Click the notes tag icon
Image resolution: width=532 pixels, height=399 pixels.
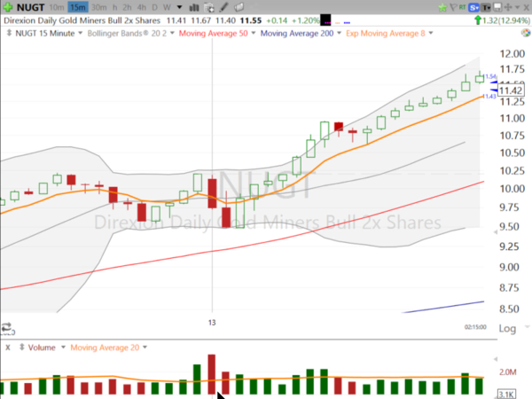point(239,7)
